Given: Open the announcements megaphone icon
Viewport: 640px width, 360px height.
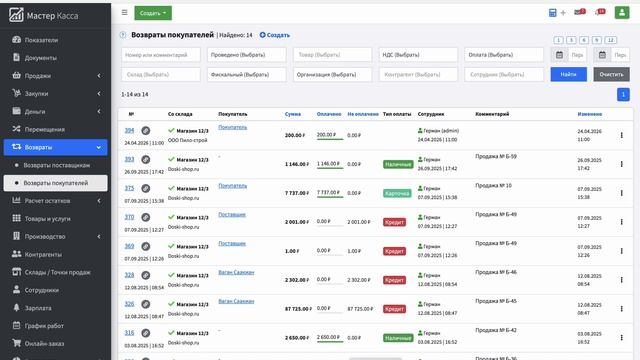Looking at the screenshot, I should [x=600, y=12].
